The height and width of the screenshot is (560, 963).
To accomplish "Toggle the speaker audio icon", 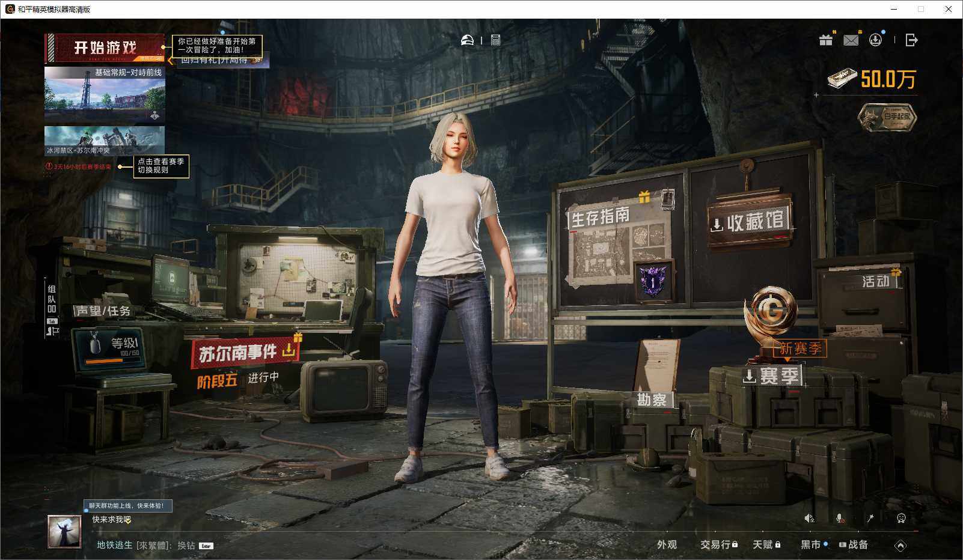I will tap(810, 519).
